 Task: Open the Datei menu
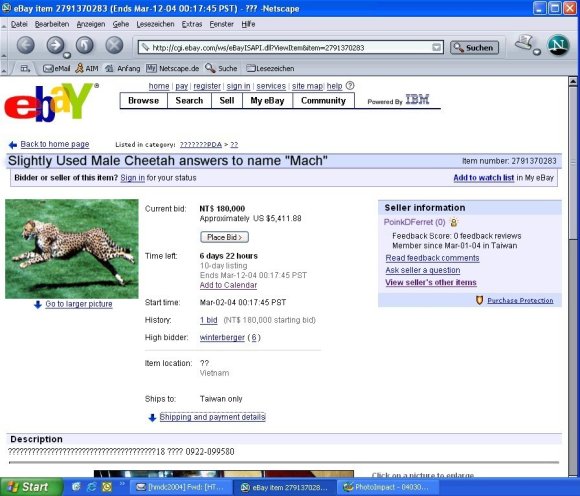click(x=19, y=24)
